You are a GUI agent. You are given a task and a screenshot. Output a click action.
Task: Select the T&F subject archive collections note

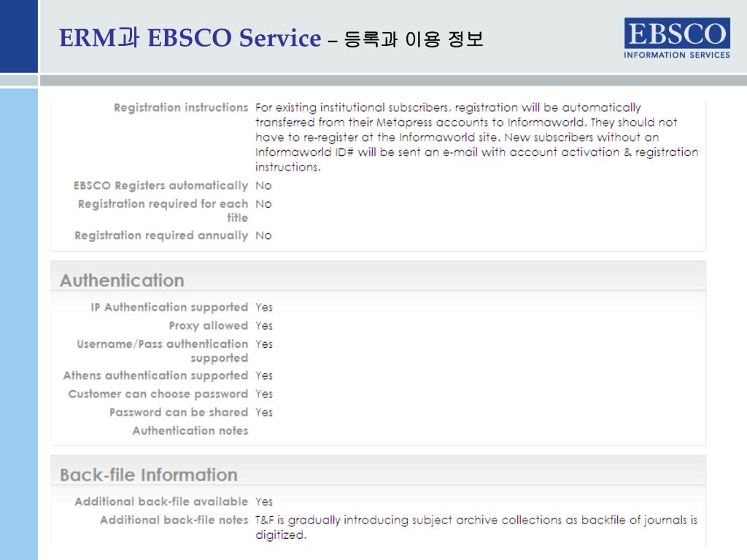tap(476, 527)
